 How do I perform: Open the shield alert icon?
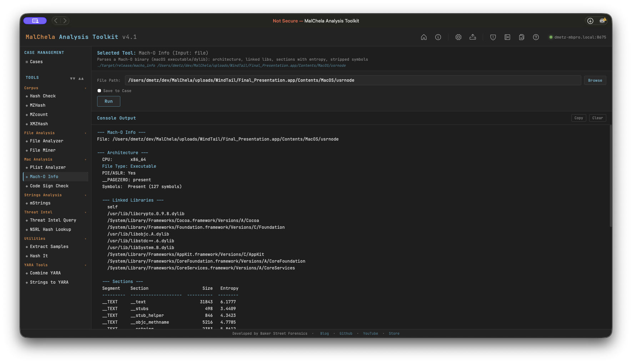[493, 37]
